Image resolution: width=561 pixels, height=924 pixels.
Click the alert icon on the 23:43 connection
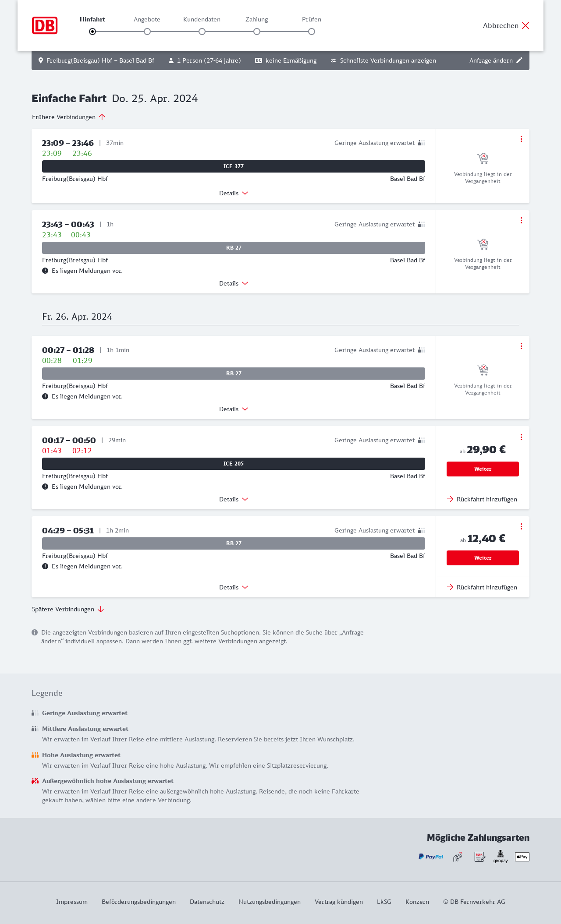(45, 271)
